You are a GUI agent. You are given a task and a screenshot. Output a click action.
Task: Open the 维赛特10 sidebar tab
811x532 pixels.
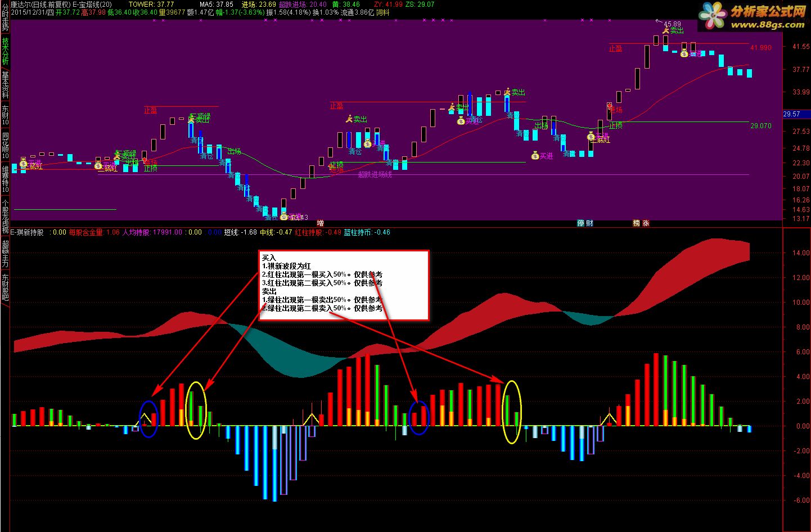pyautogui.click(x=5, y=179)
